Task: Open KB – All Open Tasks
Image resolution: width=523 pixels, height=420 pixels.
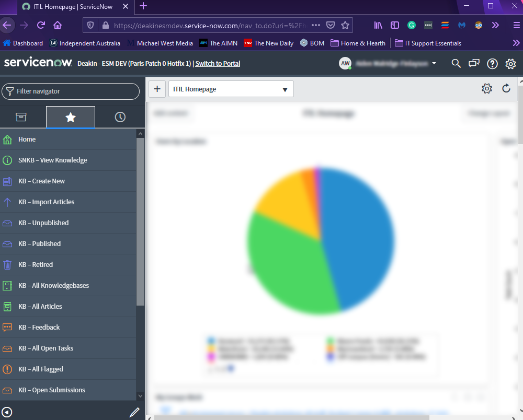Action: click(68, 348)
